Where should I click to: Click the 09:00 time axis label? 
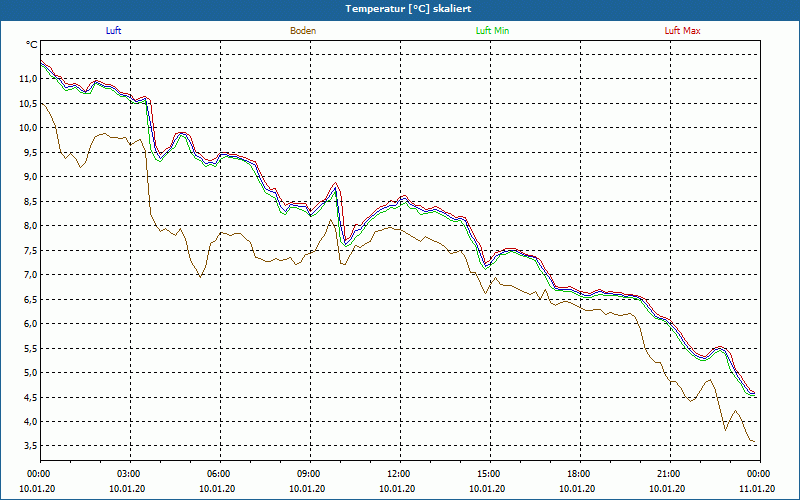(x=308, y=474)
